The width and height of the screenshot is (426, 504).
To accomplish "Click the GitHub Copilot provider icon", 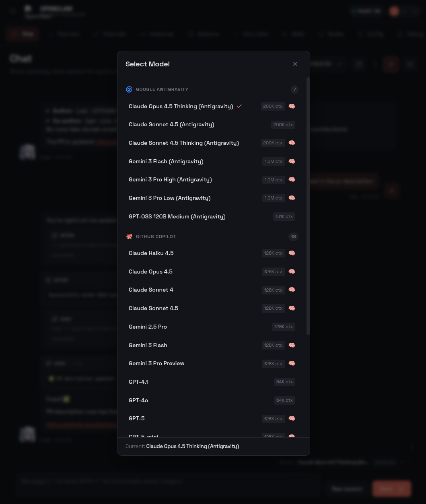I will click(129, 237).
